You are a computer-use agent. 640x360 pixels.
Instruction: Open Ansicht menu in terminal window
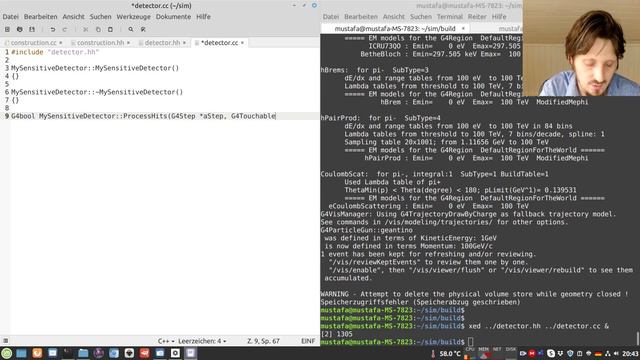tap(393, 17)
